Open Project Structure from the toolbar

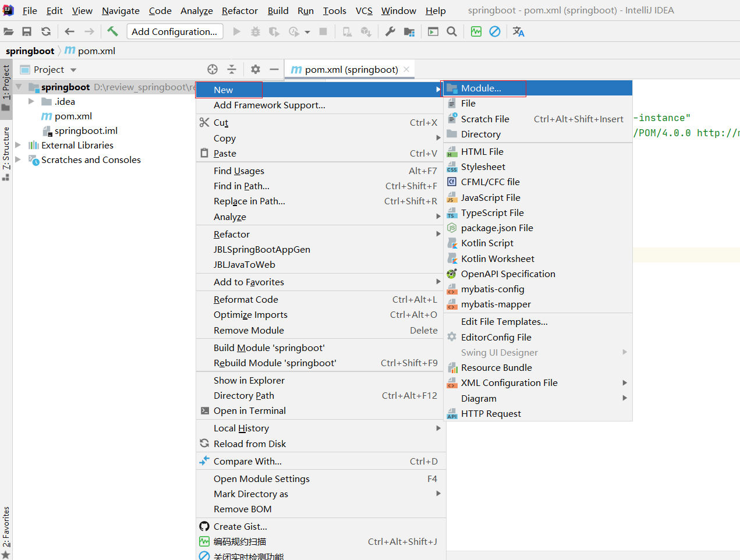pyautogui.click(x=409, y=31)
